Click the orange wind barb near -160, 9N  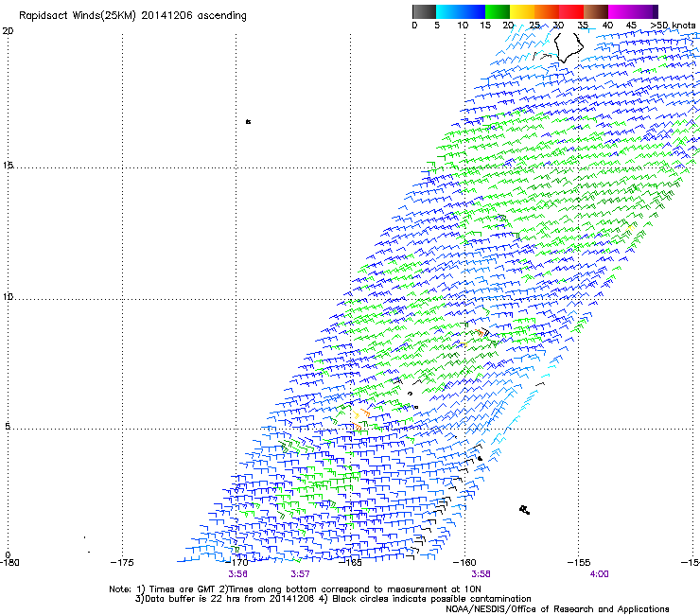tap(480, 332)
